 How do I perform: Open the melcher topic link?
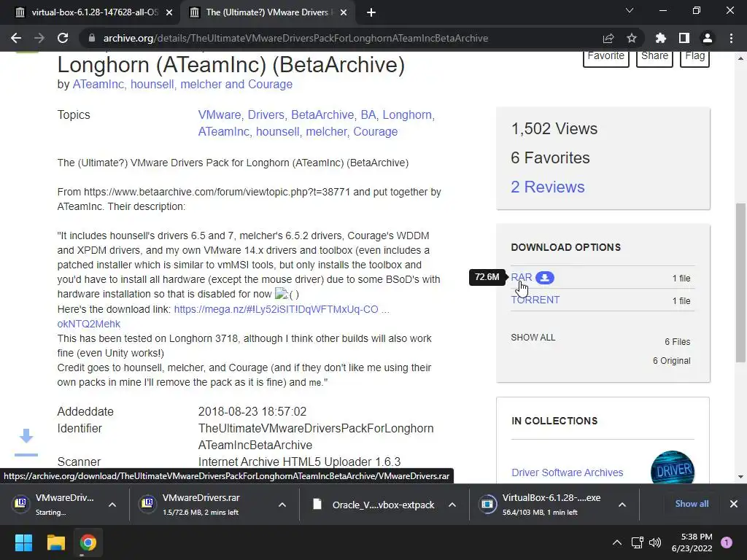coord(326,131)
